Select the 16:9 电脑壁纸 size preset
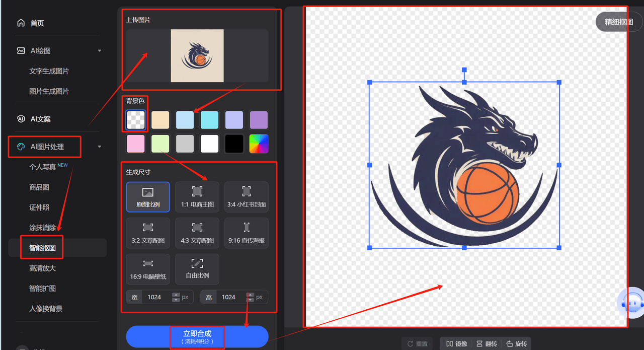This screenshot has width=644, height=350. pyautogui.click(x=148, y=269)
